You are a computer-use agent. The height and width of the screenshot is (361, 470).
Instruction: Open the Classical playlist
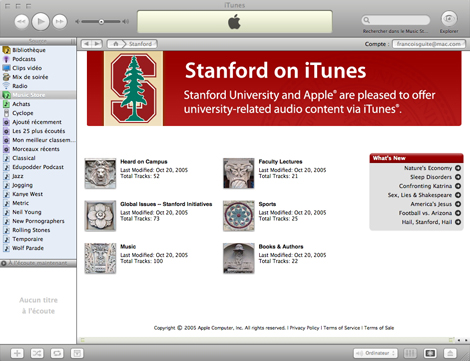pos(38,158)
